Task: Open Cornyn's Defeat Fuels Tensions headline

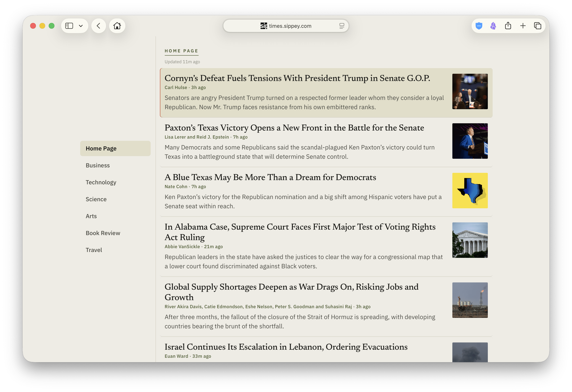Action: pyautogui.click(x=297, y=78)
